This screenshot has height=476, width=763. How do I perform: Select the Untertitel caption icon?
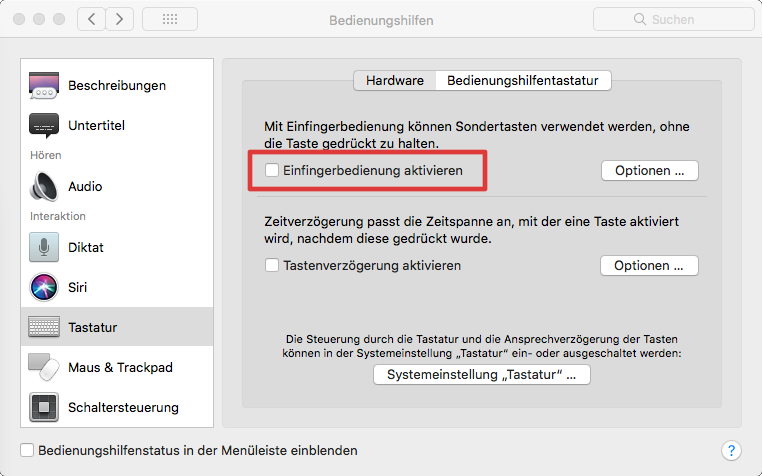point(44,126)
